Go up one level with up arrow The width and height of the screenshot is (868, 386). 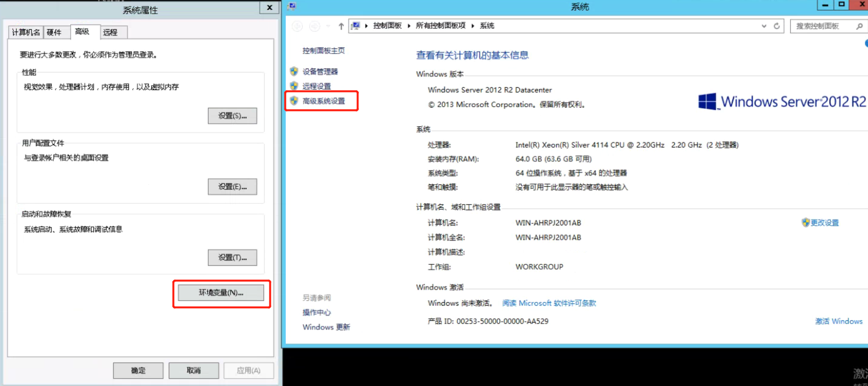(x=341, y=26)
